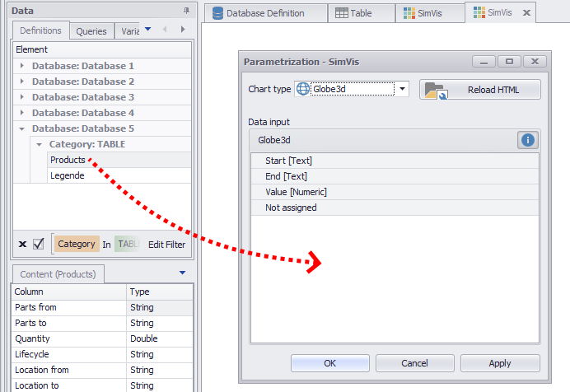Close the active SimVis tab

[x=527, y=13]
